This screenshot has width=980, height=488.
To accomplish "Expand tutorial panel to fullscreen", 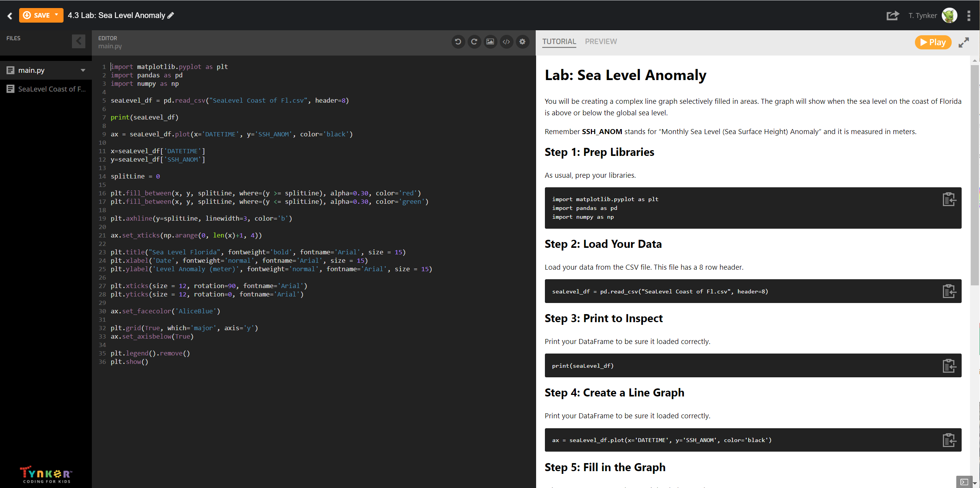I will 964,42.
